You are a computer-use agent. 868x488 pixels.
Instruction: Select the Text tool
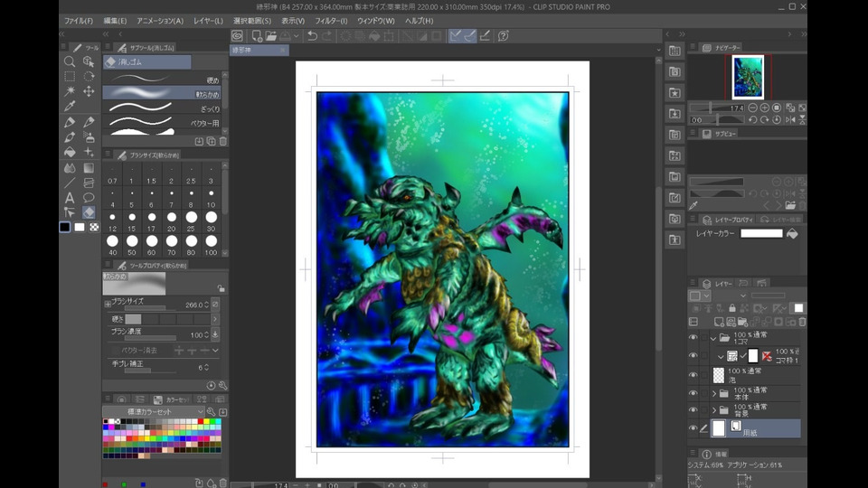click(x=70, y=198)
